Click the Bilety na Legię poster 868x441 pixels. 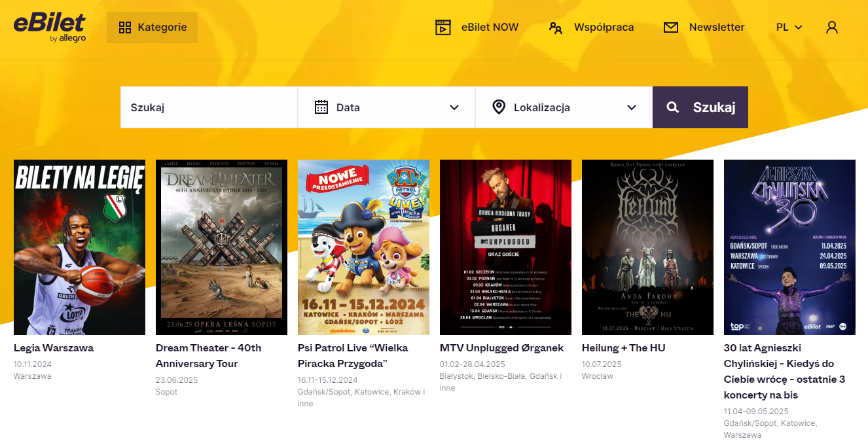[79, 247]
